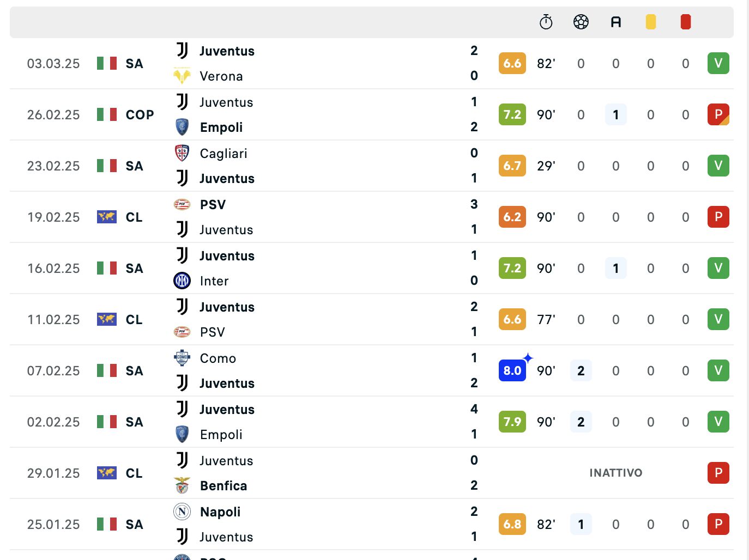Open the 6.2 rating for PSV match
Image resolution: width=749 pixels, height=560 pixels.
(512, 217)
